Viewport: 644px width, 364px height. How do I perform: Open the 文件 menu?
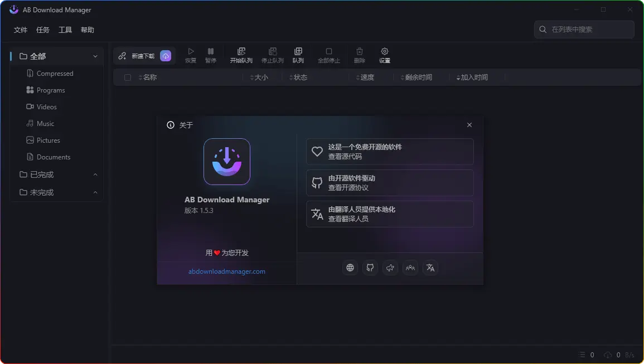coord(21,30)
